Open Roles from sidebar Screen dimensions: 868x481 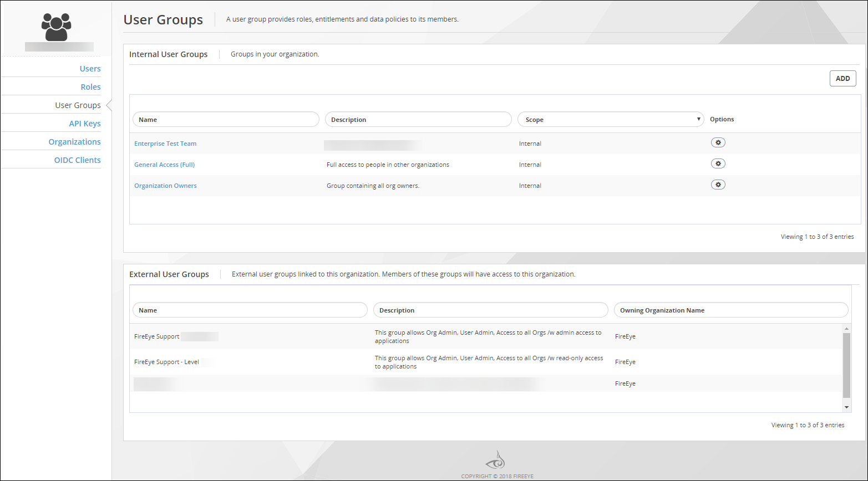coord(90,87)
